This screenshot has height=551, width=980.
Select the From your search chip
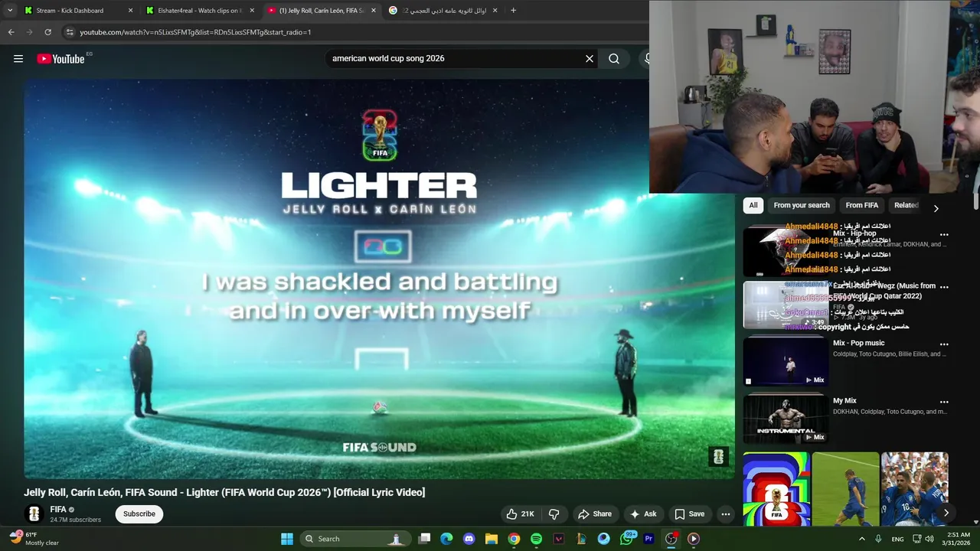coord(802,205)
